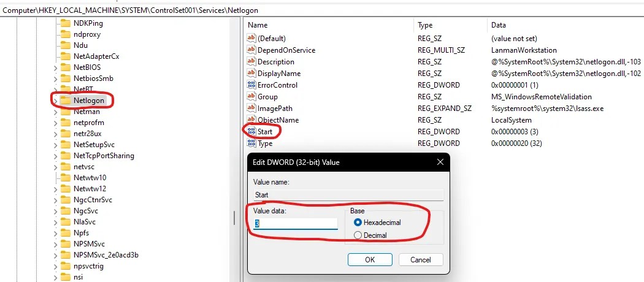Screen dimensions: 644x282
Task: Click the netr28ux folder icon
Action: pos(66,134)
